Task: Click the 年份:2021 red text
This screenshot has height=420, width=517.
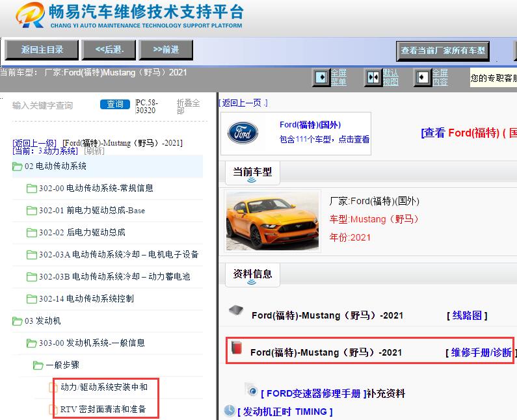Action: (x=350, y=237)
